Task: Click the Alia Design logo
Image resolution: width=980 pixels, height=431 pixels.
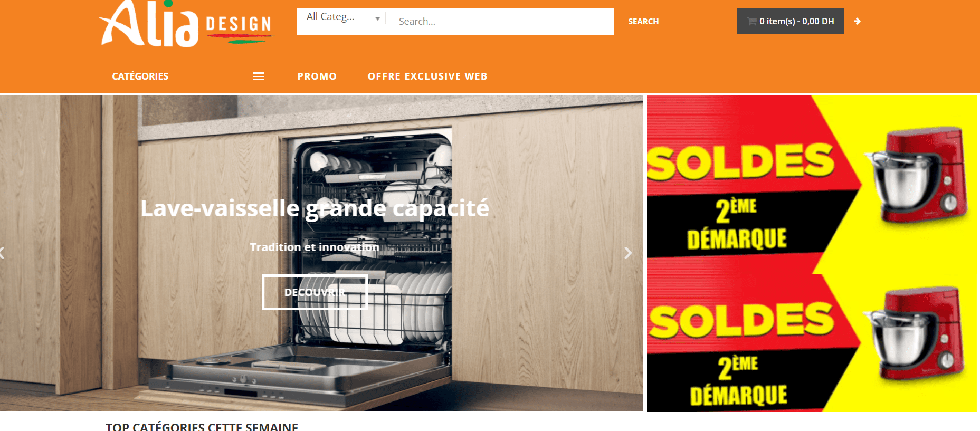Action: [x=186, y=24]
